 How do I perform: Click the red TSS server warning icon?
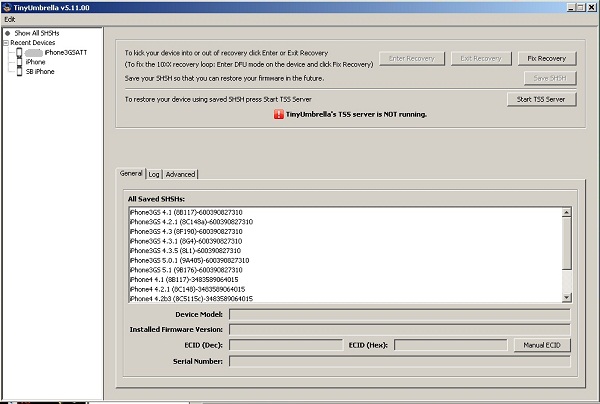tap(279, 114)
